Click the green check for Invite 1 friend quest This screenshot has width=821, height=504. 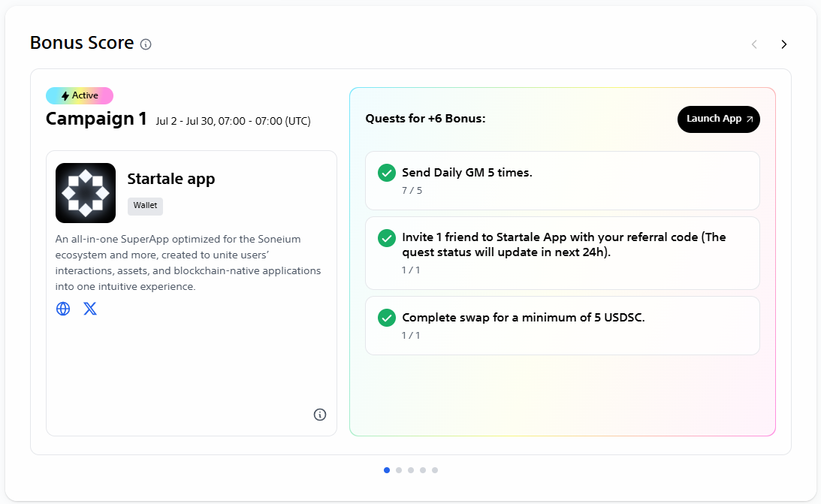(x=386, y=237)
